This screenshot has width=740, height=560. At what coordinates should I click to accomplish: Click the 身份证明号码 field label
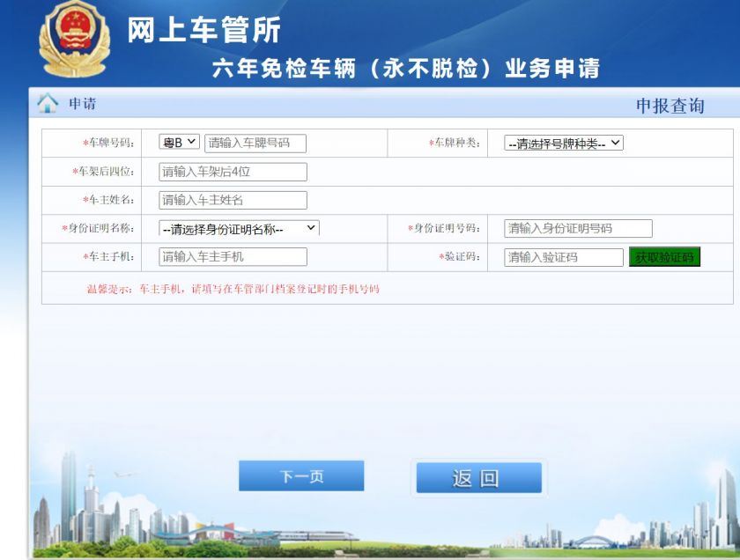tap(444, 228)
